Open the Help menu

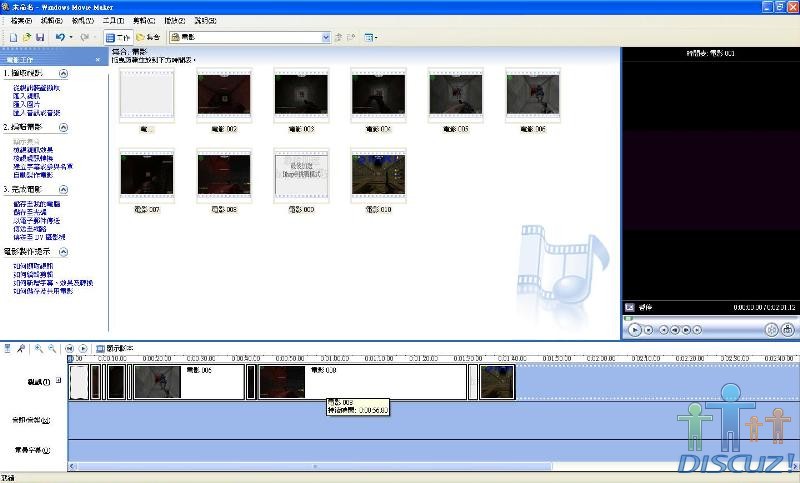206,21
